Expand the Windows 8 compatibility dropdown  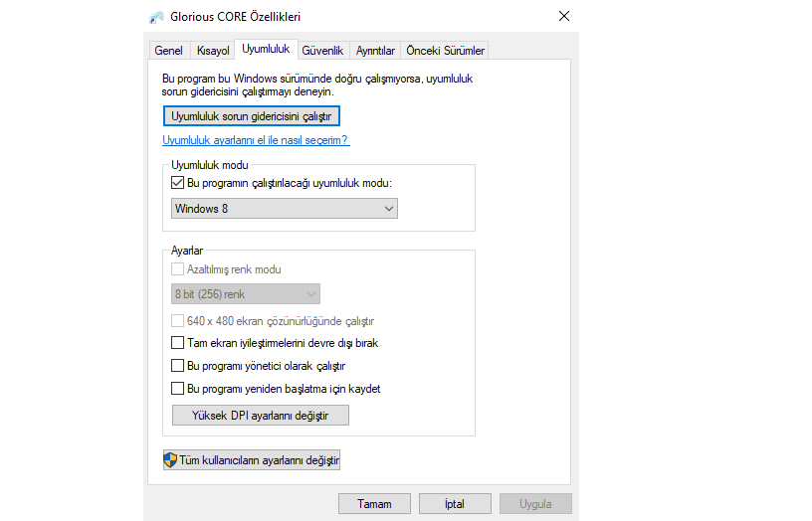coord(285,209)
